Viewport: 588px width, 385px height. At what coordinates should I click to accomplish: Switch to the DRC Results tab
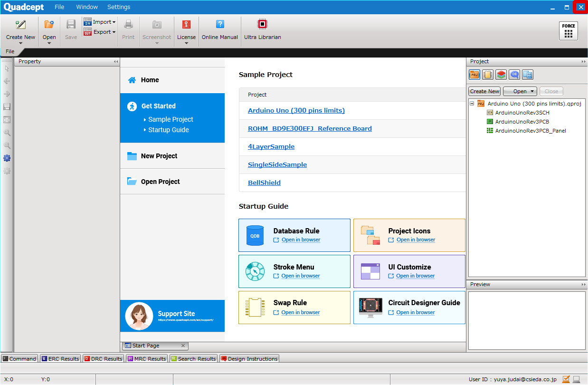tap(103, 359)
